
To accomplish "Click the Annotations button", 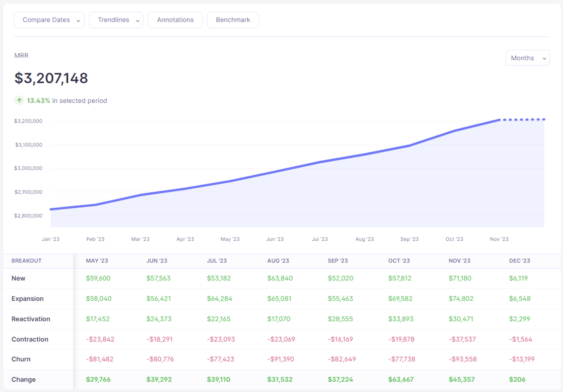I will click(x=175, y=20).
